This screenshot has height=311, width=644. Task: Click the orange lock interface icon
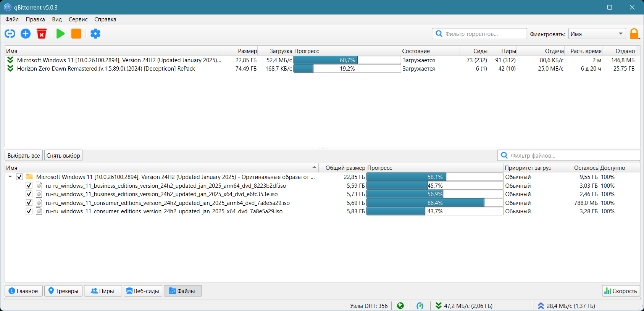634,34
